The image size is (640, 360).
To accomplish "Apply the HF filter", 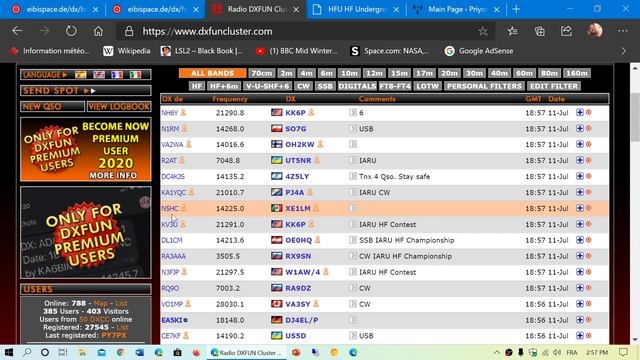I will 196,86.
